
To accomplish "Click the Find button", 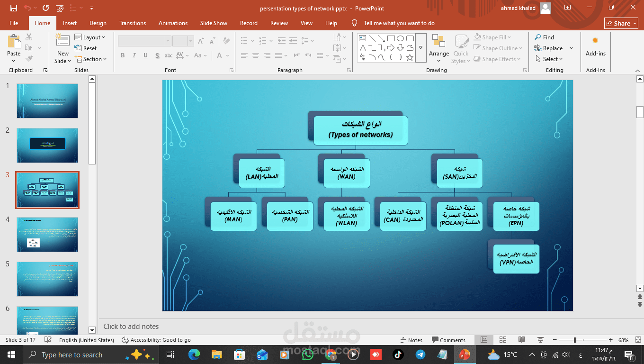I will (x=544, y=37).
